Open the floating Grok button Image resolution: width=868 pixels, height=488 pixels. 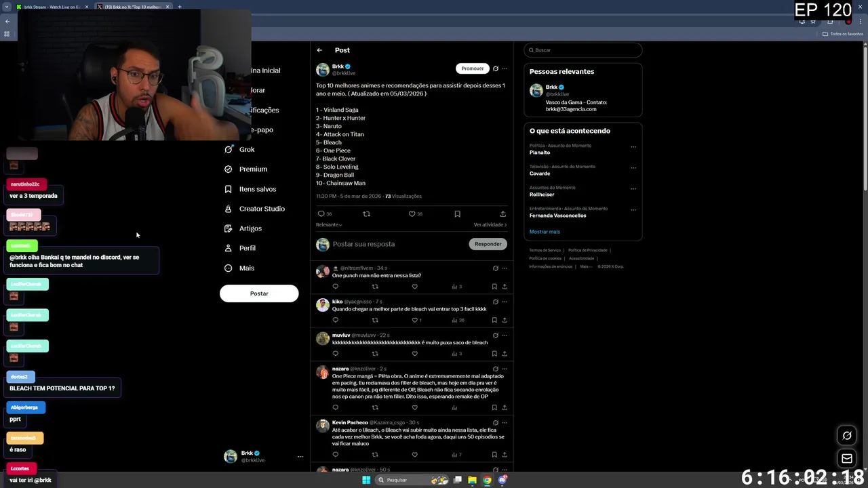[x=847, y=435]
